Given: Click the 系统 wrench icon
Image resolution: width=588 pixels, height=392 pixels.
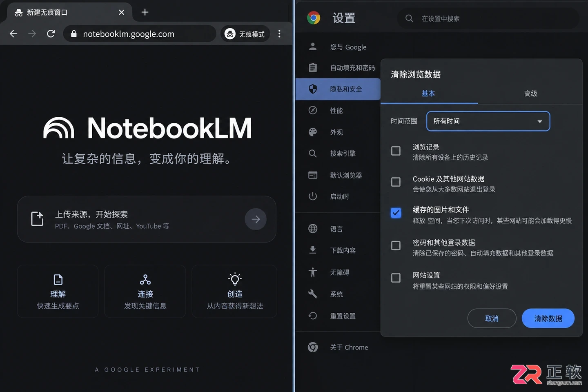Looking at the screenshot, I should (x=313, y=294).
